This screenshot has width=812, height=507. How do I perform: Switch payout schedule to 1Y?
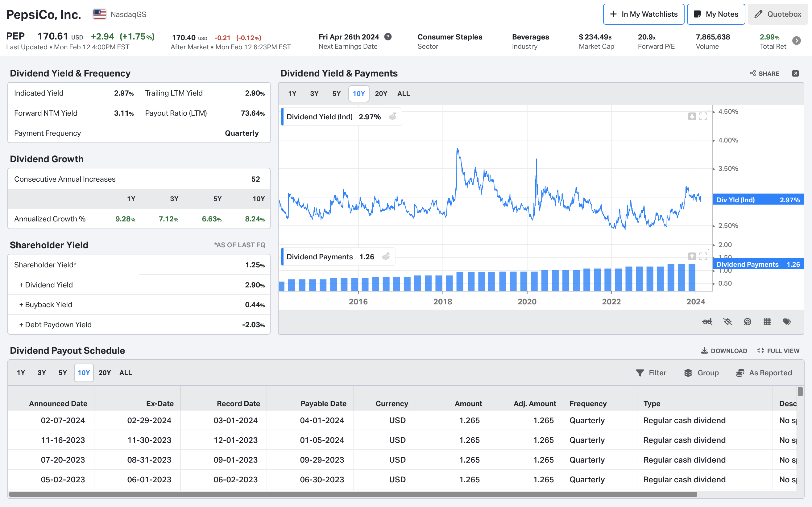tap(21, 373)
